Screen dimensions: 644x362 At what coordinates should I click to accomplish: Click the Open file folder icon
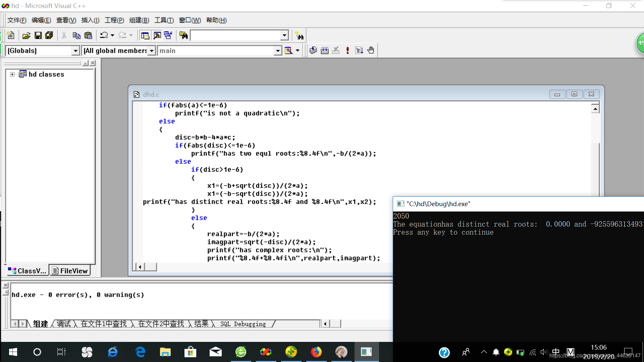(26, 35)
